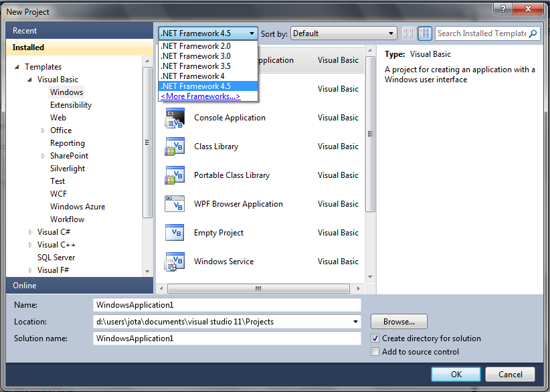Open the Location path dropdown arrow
Image resolution: width=550 pixels, height=392 pixels.
355,322
